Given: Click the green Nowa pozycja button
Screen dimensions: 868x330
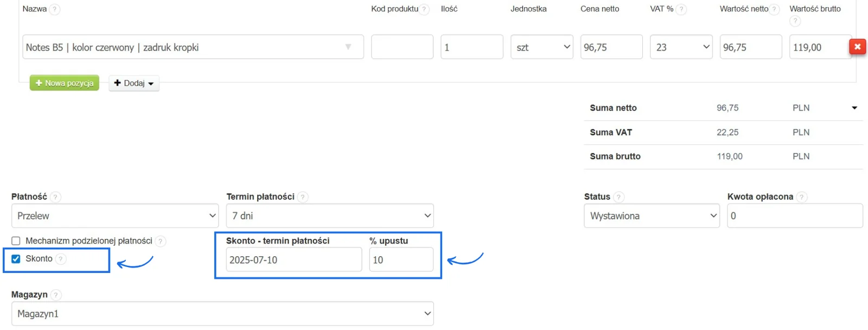Looking at the screenshot, I should (65, 83).
